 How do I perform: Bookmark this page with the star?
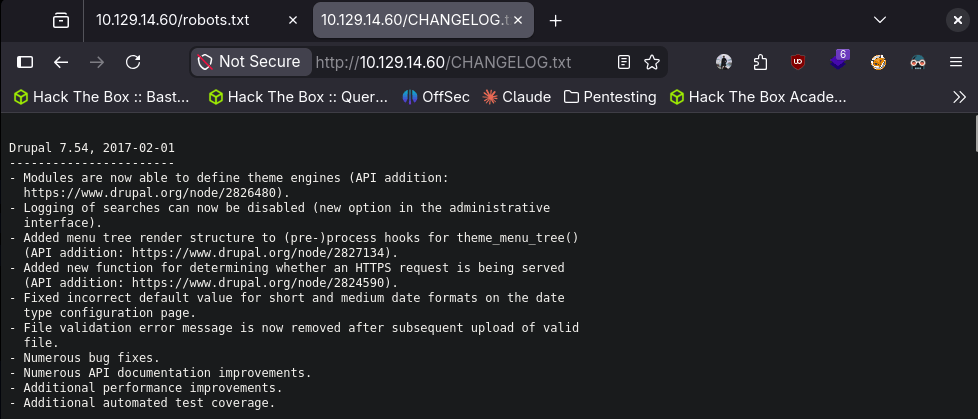point(652,62)
